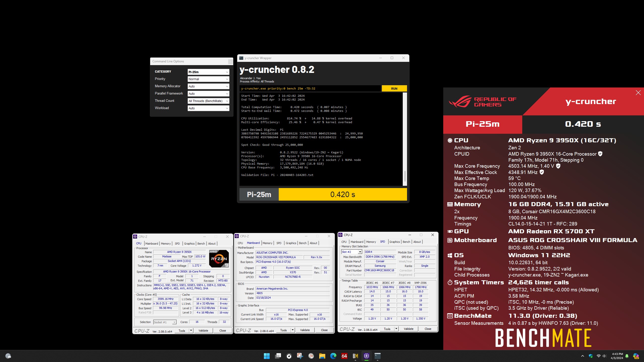
Task: Show hidden system tray icons
Action: [x=582, y=356]
